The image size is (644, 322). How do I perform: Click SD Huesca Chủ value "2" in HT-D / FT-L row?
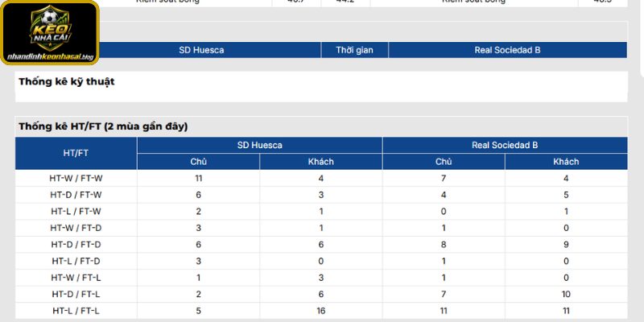pos(198,294)
